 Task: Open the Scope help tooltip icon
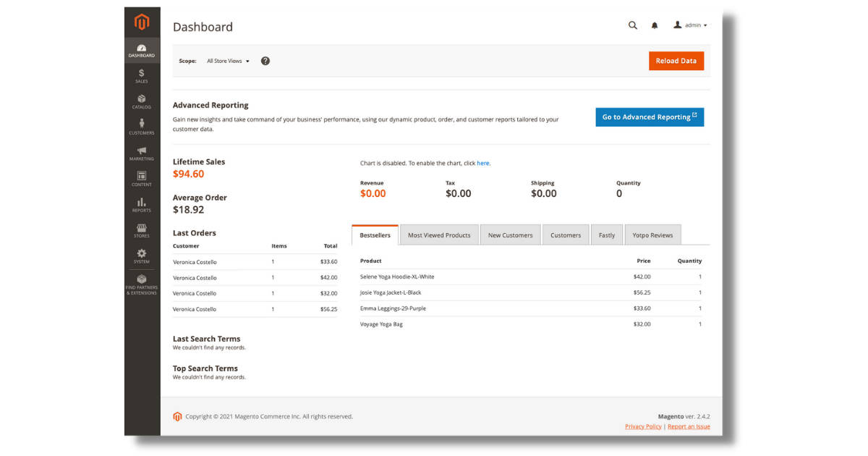point(265,61)
